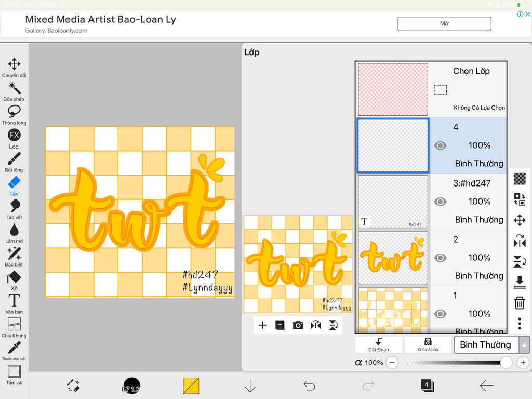Redo the last undone action

pyautogui.click(x=368, y=386)
